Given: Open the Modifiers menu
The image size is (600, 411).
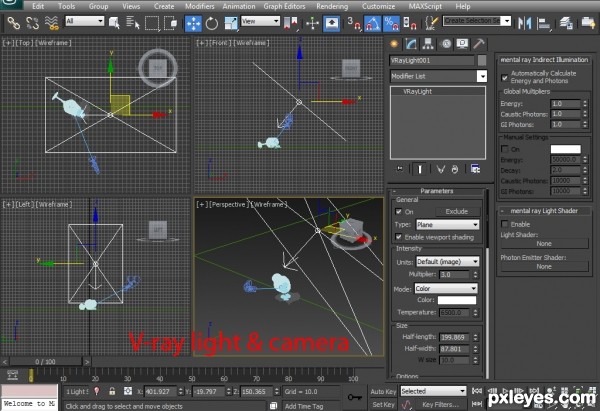Looking at the screenshot, I should pyautogui.click(x=200, y=6).
